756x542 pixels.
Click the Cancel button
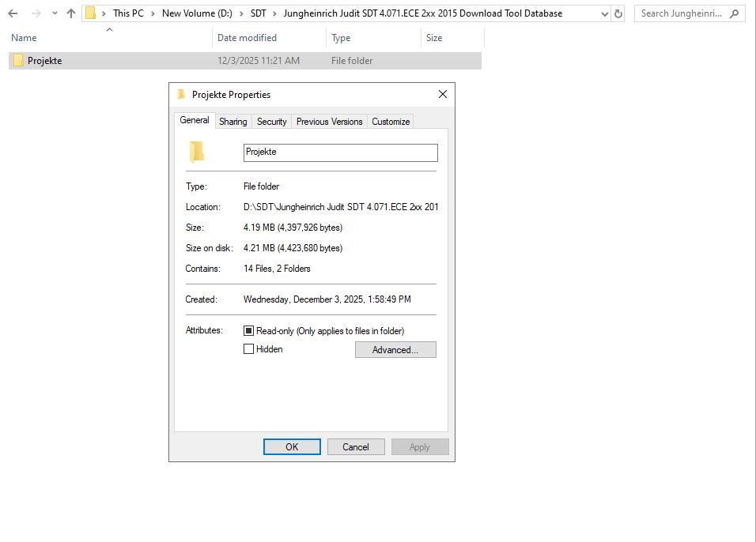(x=356, y=446)
